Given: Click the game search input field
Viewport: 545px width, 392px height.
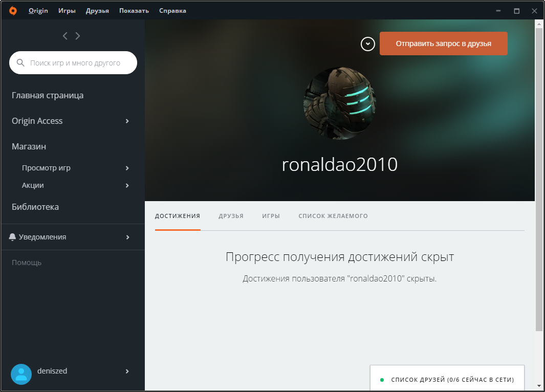Looking at the screenshot, I should click(79, 63).
